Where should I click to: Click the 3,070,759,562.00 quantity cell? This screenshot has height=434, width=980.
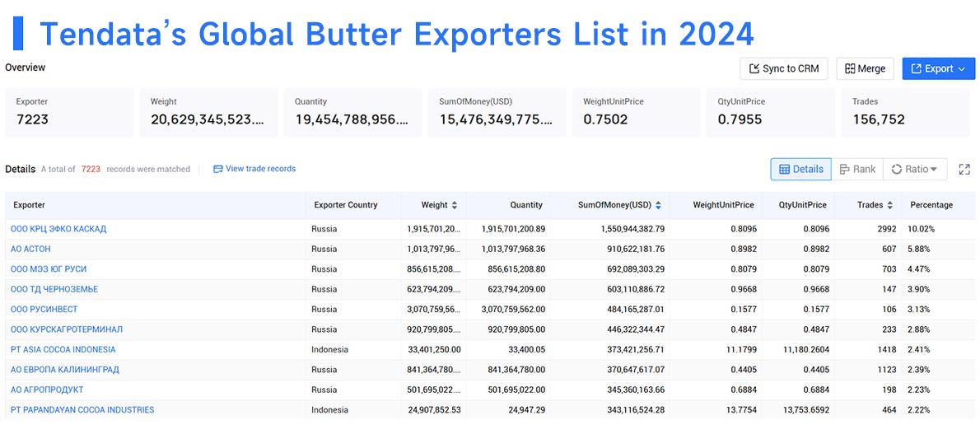(507, 309)
